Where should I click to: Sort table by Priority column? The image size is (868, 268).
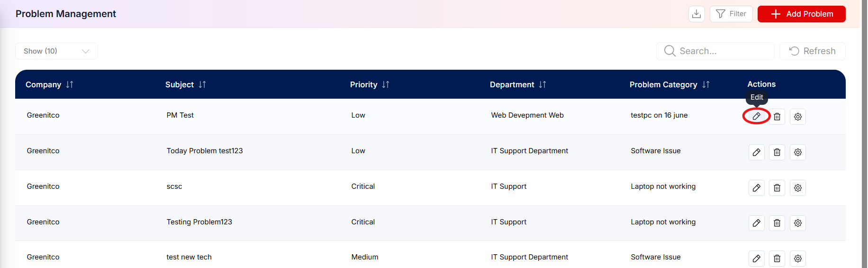(x=386, y=84)
